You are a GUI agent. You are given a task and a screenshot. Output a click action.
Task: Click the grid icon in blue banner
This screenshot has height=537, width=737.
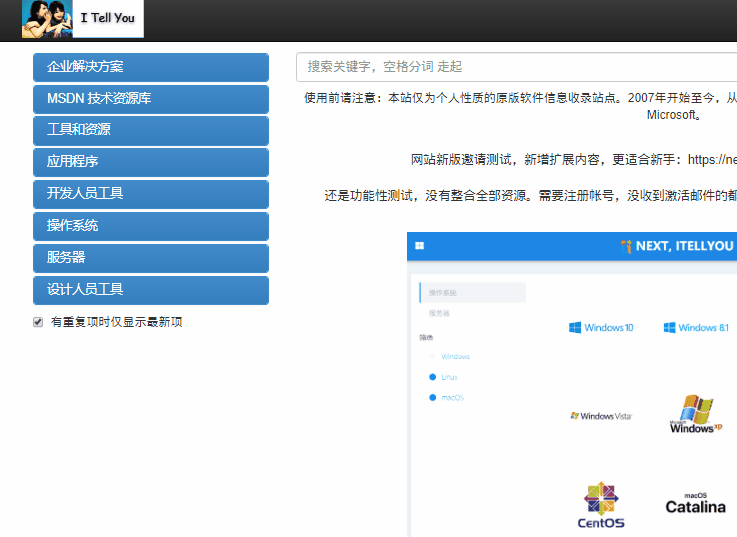tap(420, 245)
